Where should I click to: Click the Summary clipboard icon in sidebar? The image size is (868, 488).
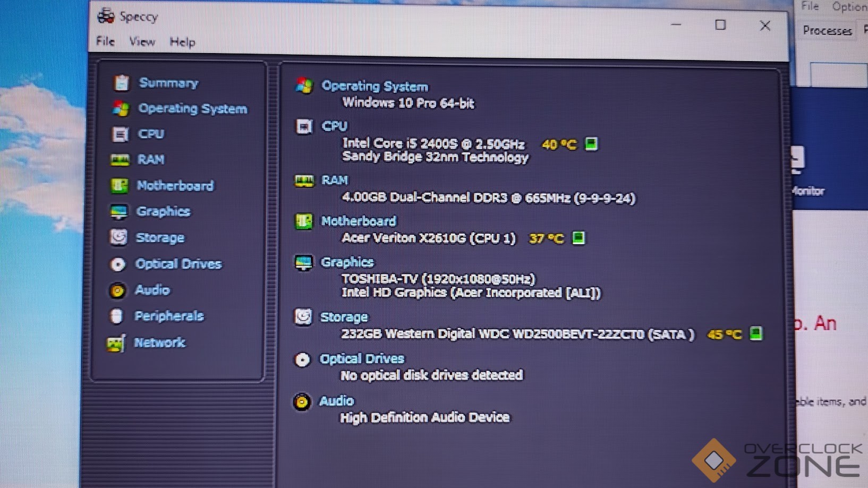click(121, 83)
